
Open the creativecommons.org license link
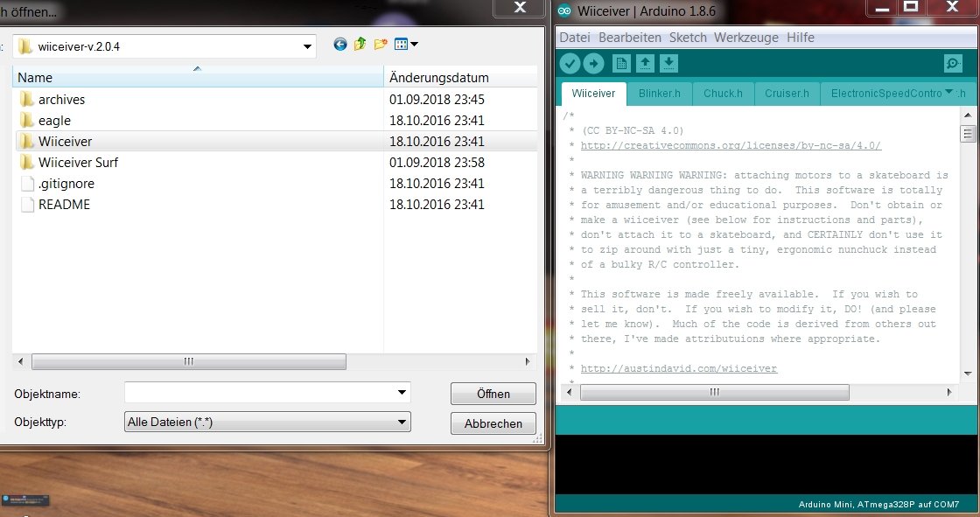(731, 146)
